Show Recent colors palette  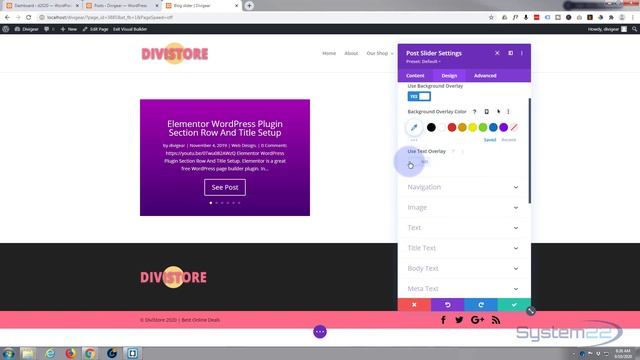509,140
